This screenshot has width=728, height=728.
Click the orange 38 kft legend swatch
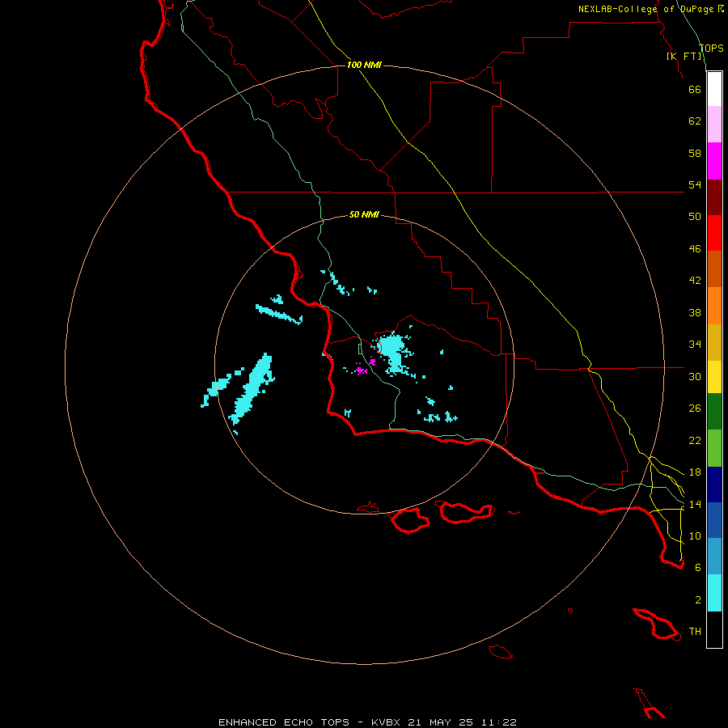[714, 306]
